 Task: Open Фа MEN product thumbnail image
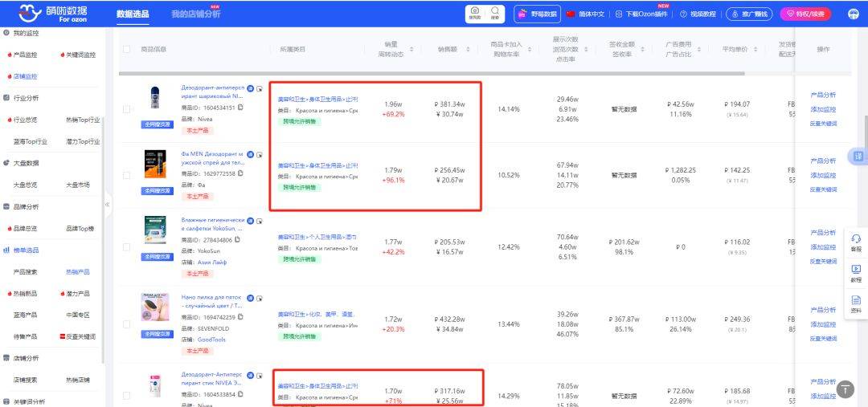tap(156, 164)
